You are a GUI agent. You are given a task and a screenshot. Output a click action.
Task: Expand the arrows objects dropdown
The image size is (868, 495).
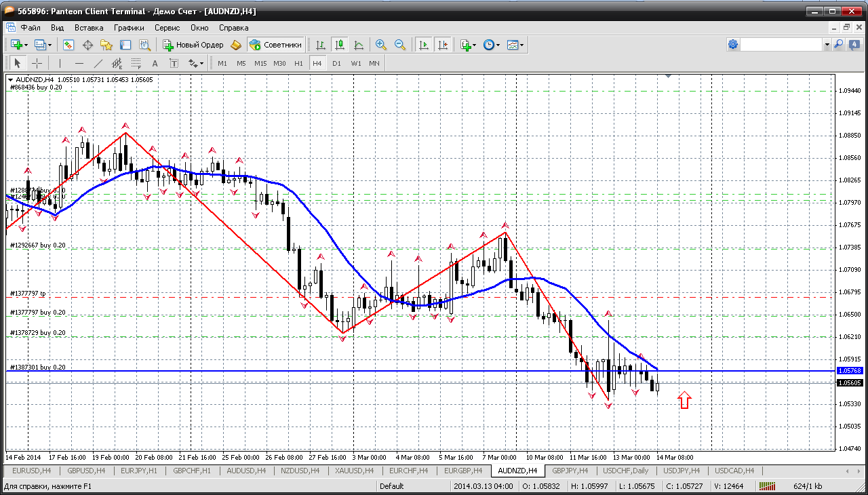[x=196, y=63]
